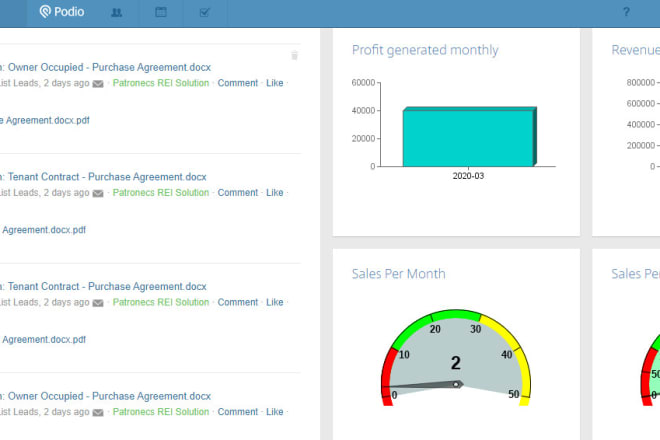
Task: Click the Revenue widget title
Action: coord(636,50)
